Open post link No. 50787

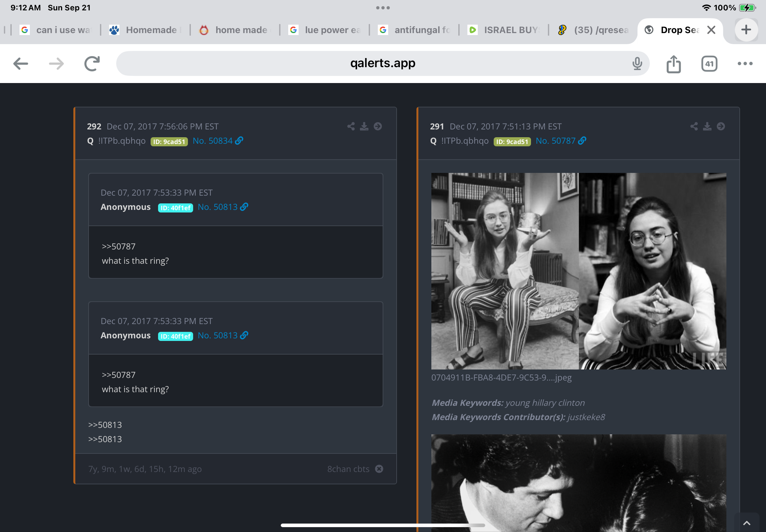point(556,141)
